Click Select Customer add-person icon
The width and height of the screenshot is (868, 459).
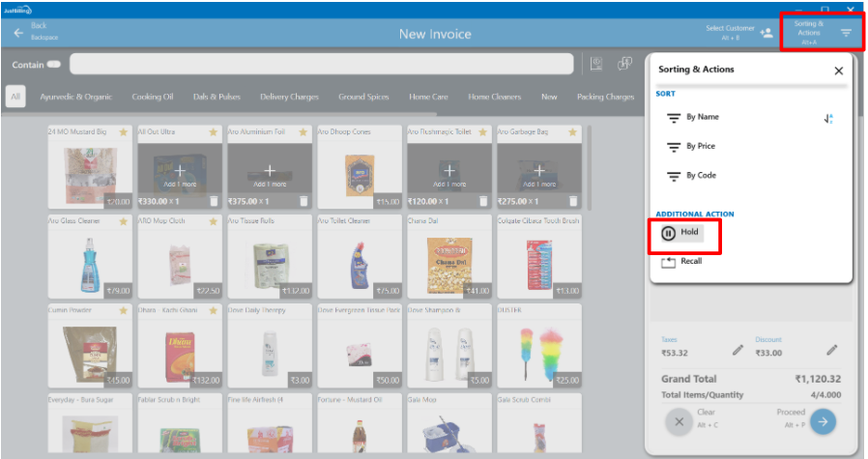pos(767,34)
